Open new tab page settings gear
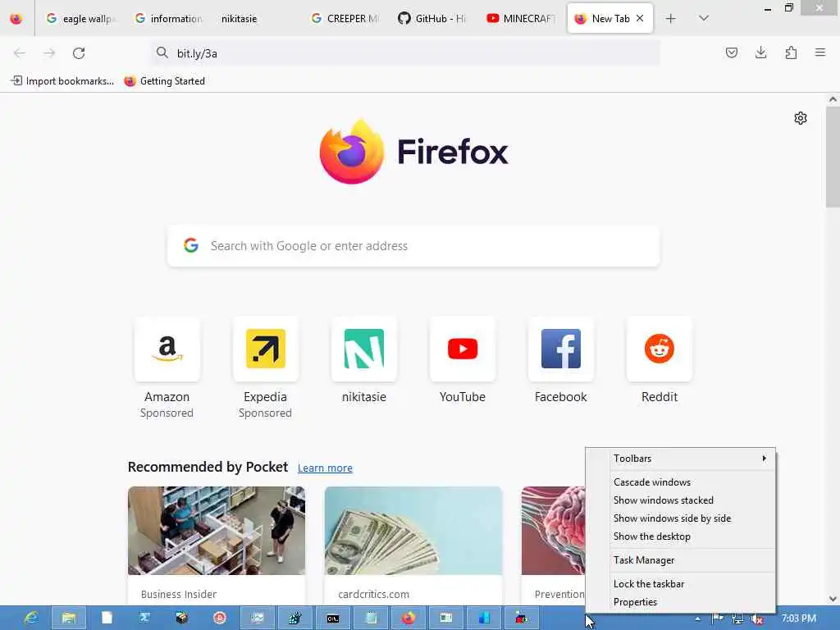The width and height of the screenshot is (840, 630). [801, 118]
